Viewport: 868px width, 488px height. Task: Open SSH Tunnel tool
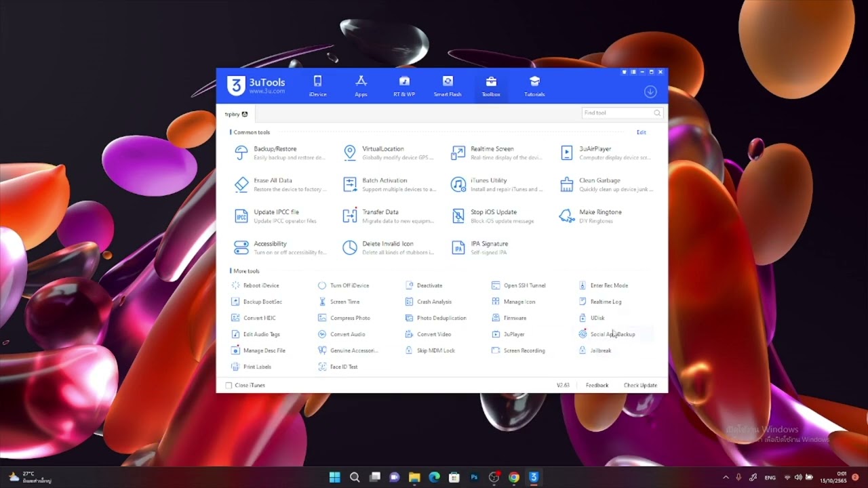(519, 285)
